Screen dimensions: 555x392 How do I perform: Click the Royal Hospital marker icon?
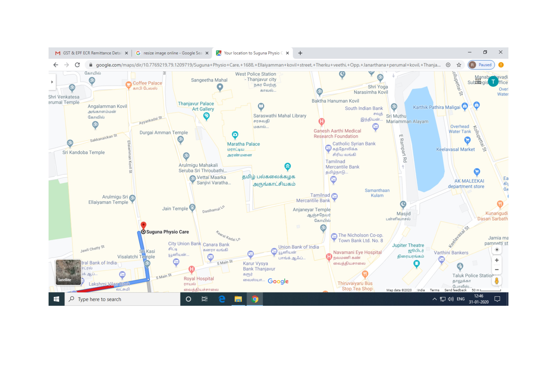(x=191, y=269)
